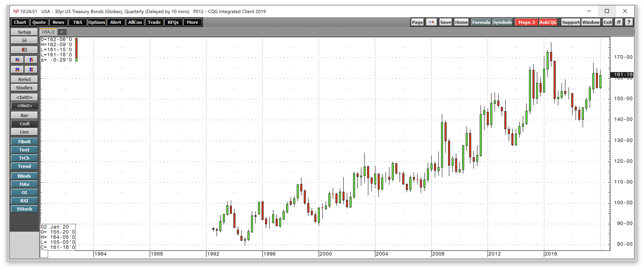Click the horizontal expand arrows icon
Viewport: 644px width, 270px height.
(18, 59)
